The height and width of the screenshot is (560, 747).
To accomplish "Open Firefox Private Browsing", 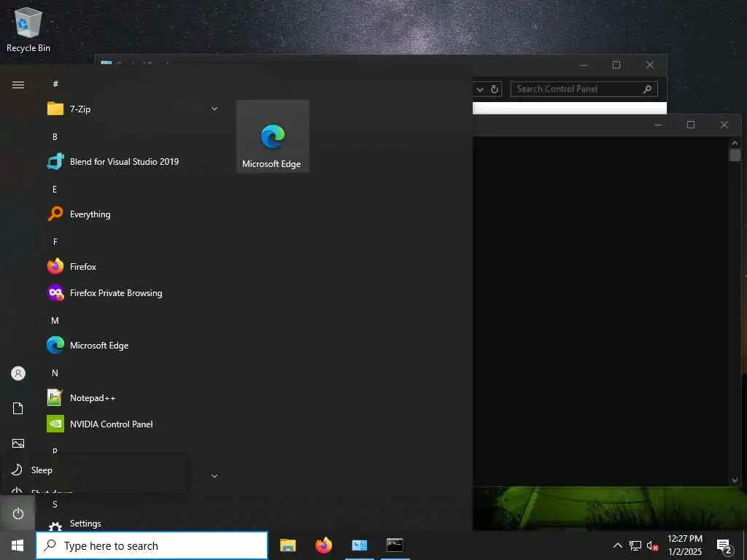I will click(133, 293).
